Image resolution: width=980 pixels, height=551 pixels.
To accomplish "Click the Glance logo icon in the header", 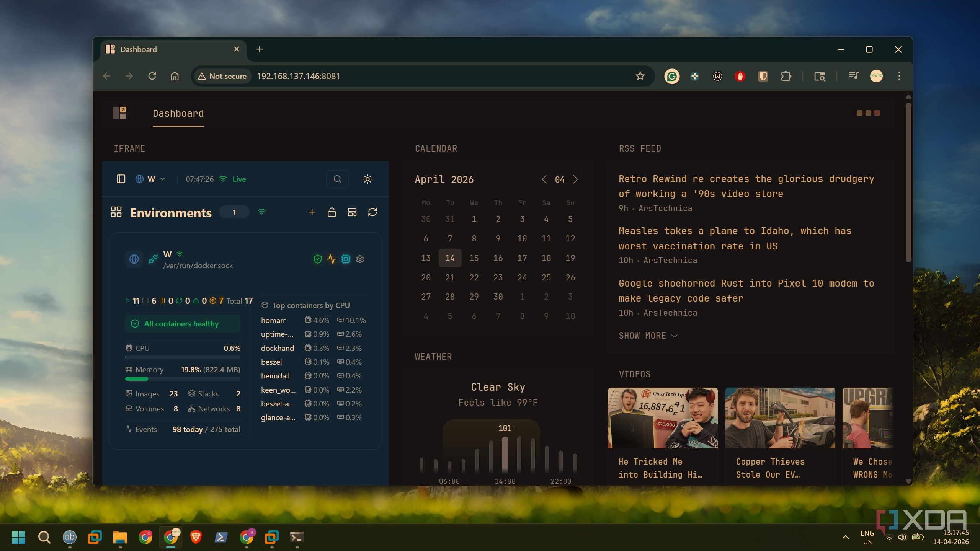I will point(120,113).
